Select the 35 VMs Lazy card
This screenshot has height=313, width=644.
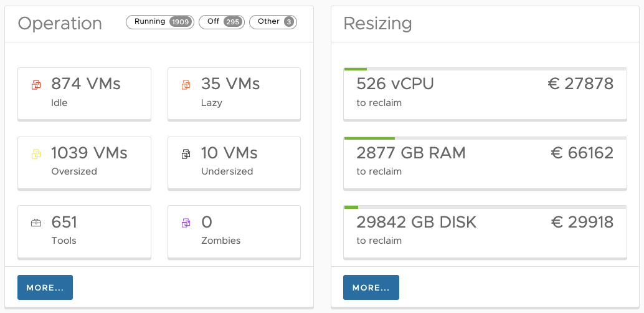pyautogui.click(x=234, y=94)
